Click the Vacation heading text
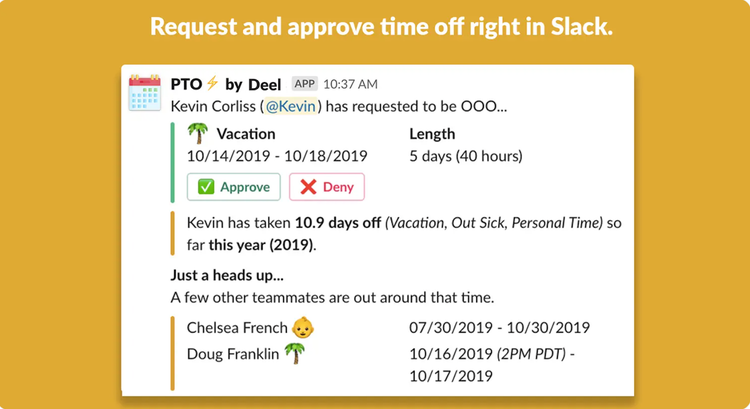The width and height of the screenshot is (750, 409). (246, 133)
